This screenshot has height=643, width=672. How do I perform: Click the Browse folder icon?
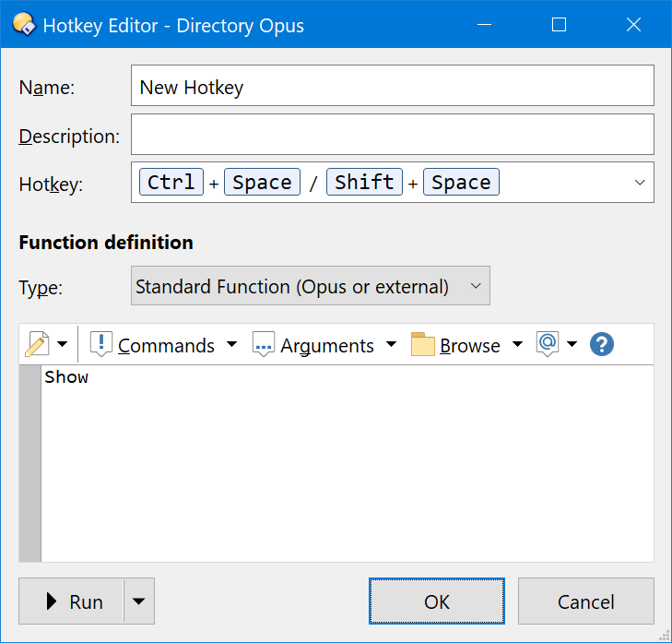[x=422, y=344]
